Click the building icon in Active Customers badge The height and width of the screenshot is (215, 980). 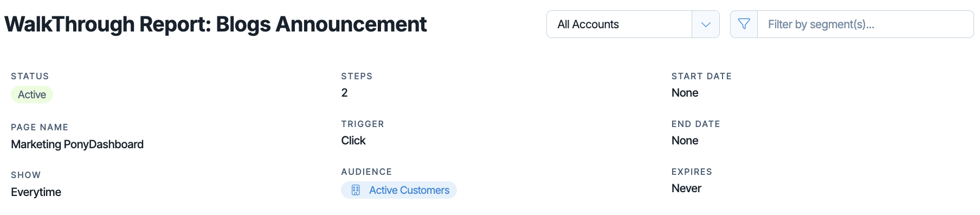356,190
